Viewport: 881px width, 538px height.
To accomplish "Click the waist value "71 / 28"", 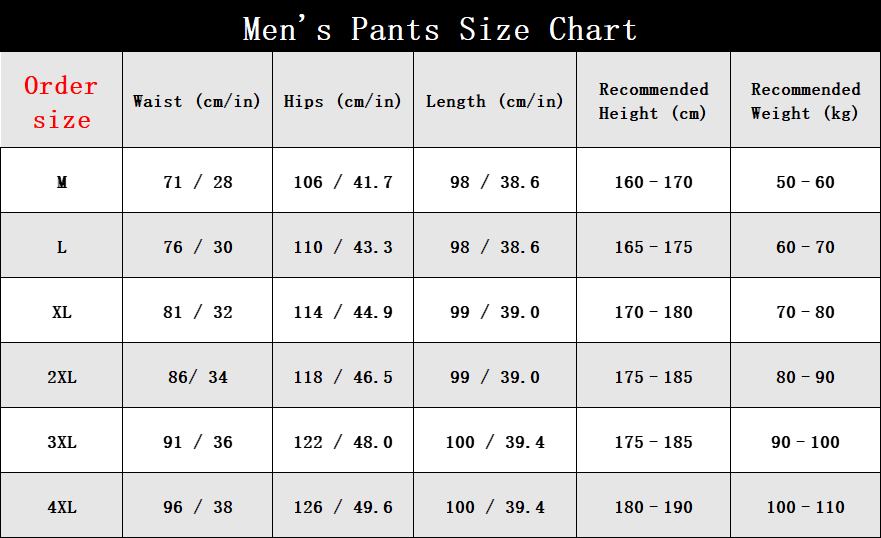I will point(198,182).
